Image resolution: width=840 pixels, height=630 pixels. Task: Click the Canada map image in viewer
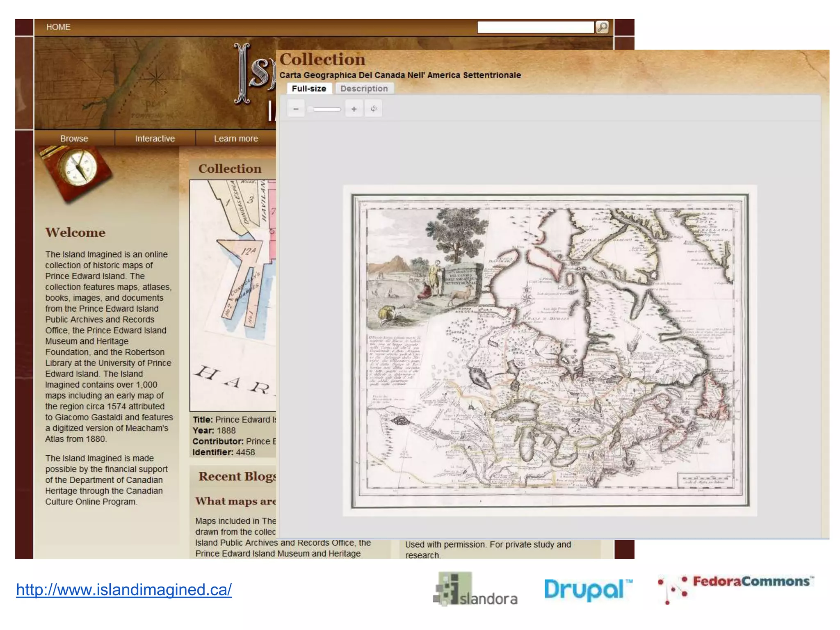tap(550, 351)
